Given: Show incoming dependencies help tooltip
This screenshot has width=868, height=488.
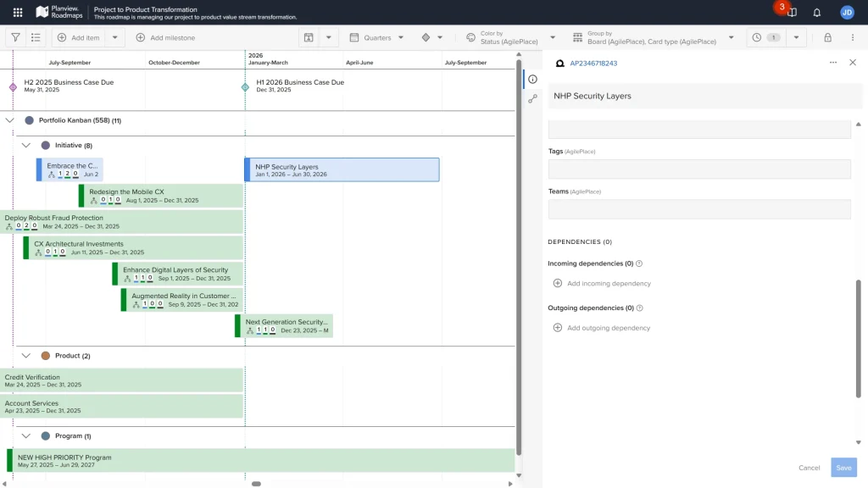Looking at the screenshot, I should (x=639, y=263).
